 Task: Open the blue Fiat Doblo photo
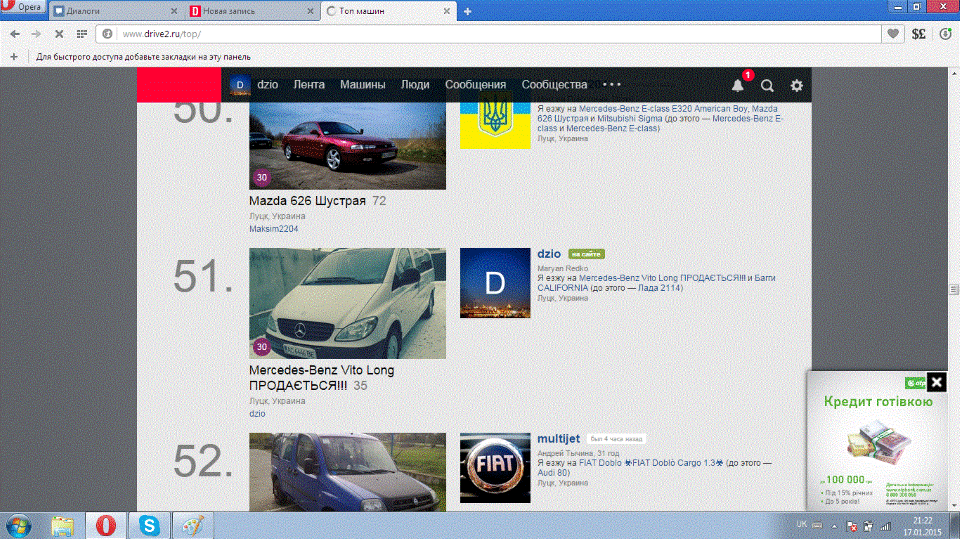click(x=347, y=472)
